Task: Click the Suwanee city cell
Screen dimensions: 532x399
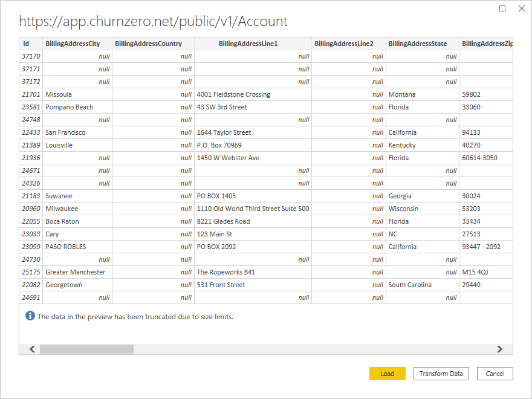Action: pos(77,196)
